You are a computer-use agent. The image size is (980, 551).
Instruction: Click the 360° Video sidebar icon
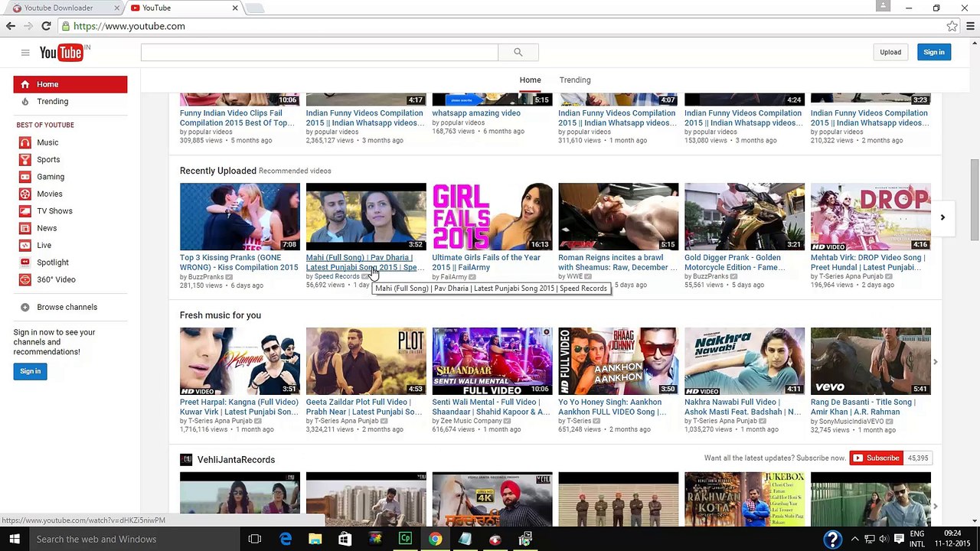[25, 279]
